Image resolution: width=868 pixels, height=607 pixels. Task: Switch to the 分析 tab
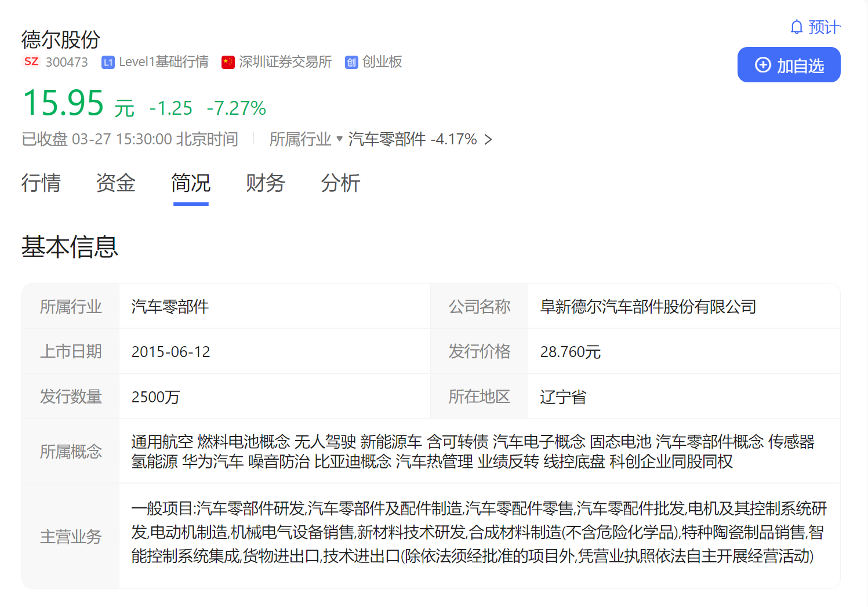(340, 183)
